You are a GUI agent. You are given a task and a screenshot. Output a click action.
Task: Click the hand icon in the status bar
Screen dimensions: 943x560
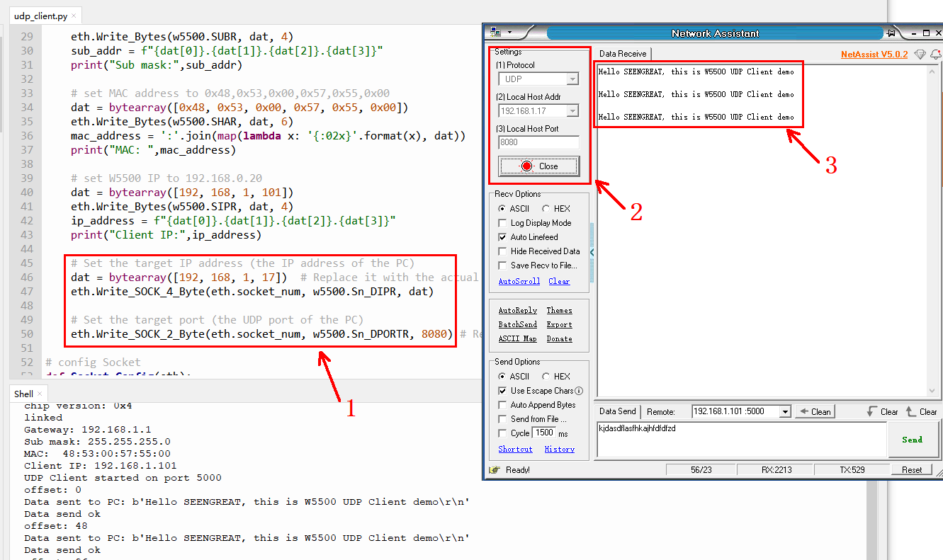(495, 470)
